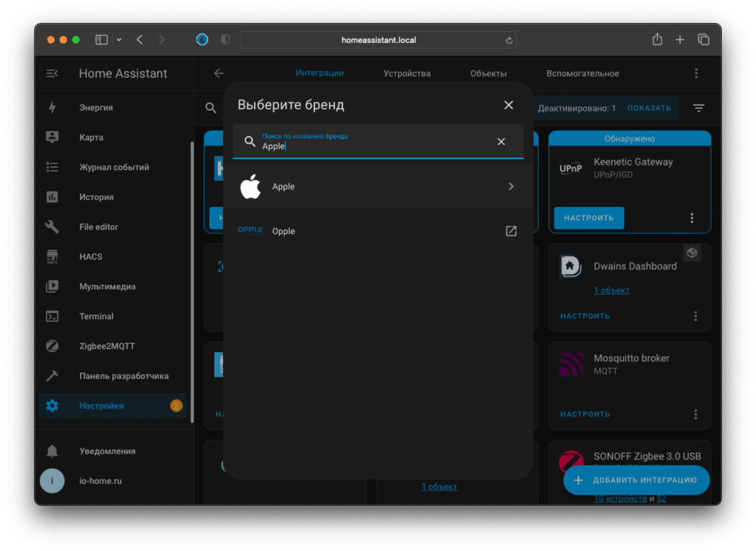Click НАСТРОИТЬ on Keenetic Gateway card
Viewport: 756px width, 551px height.
[588, 218]
